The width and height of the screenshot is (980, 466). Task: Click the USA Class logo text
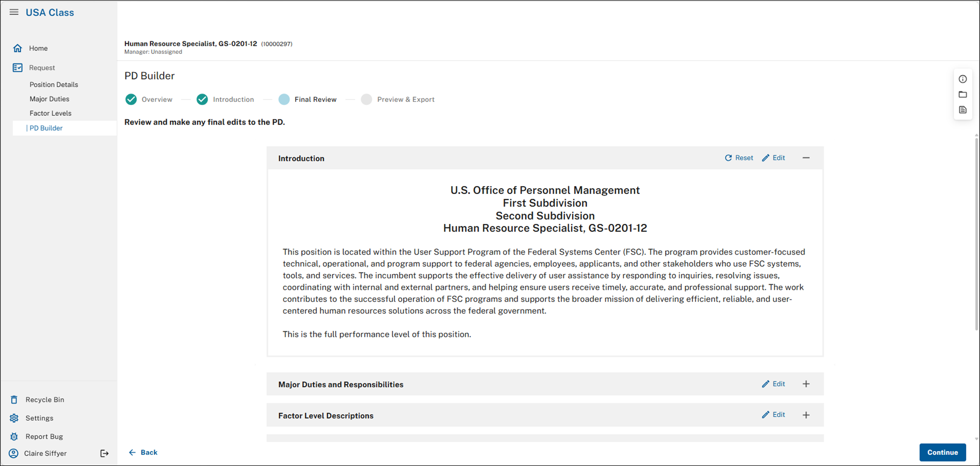(x=50, y=13)
